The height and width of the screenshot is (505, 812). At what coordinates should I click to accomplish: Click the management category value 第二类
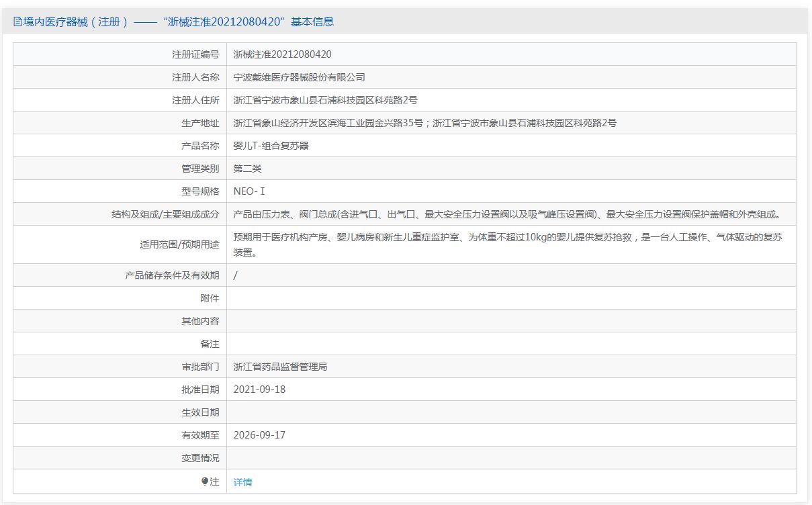(x=247, y=169)
